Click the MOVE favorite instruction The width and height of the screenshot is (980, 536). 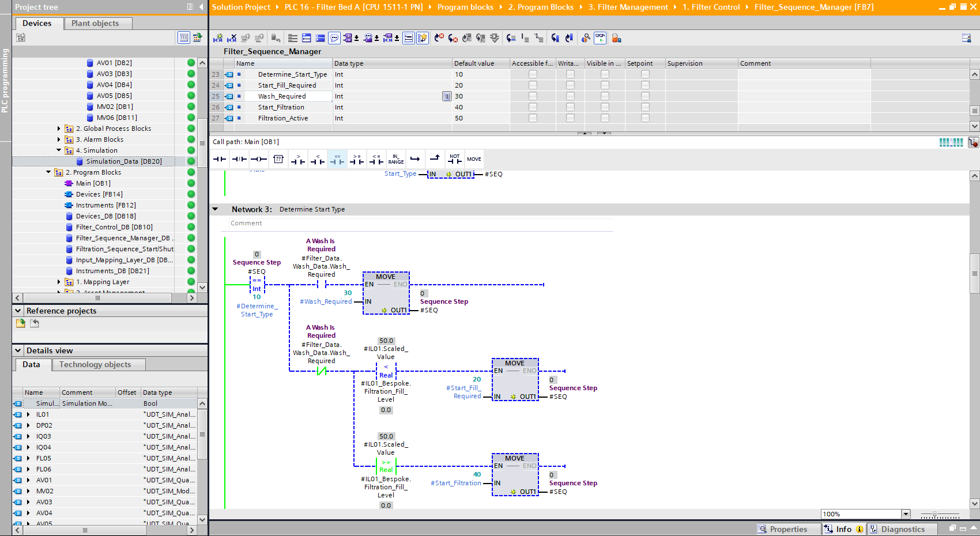474,159
